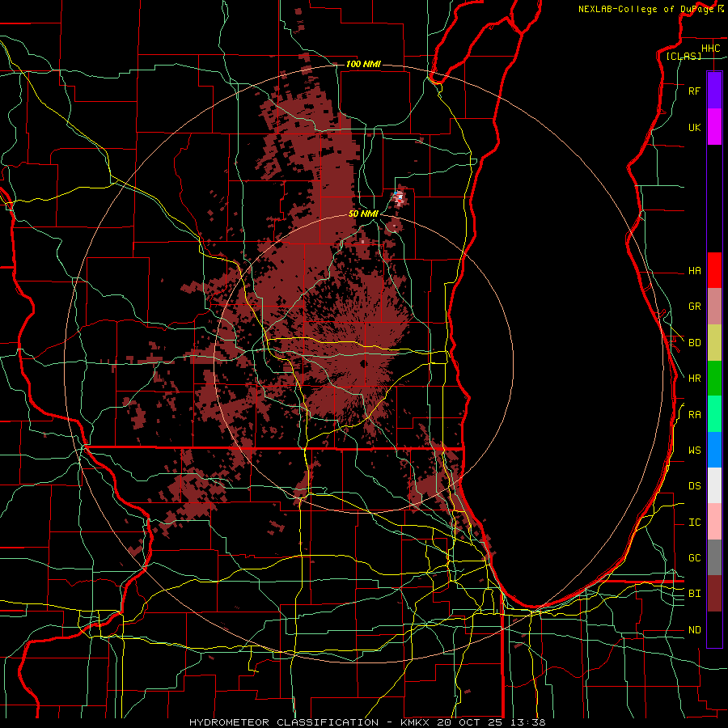
Task: Click the HR legend label
Action: [x=695, y=379]
